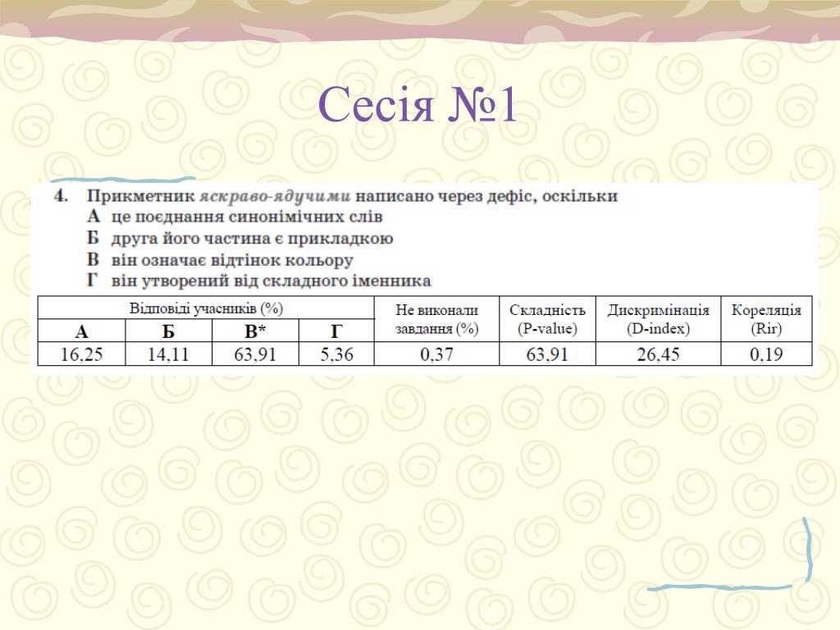Image resolution: width=840 pixels, height=630 pixels.
Task: Click the question number '4.'
Action: [x=61, y=195]
